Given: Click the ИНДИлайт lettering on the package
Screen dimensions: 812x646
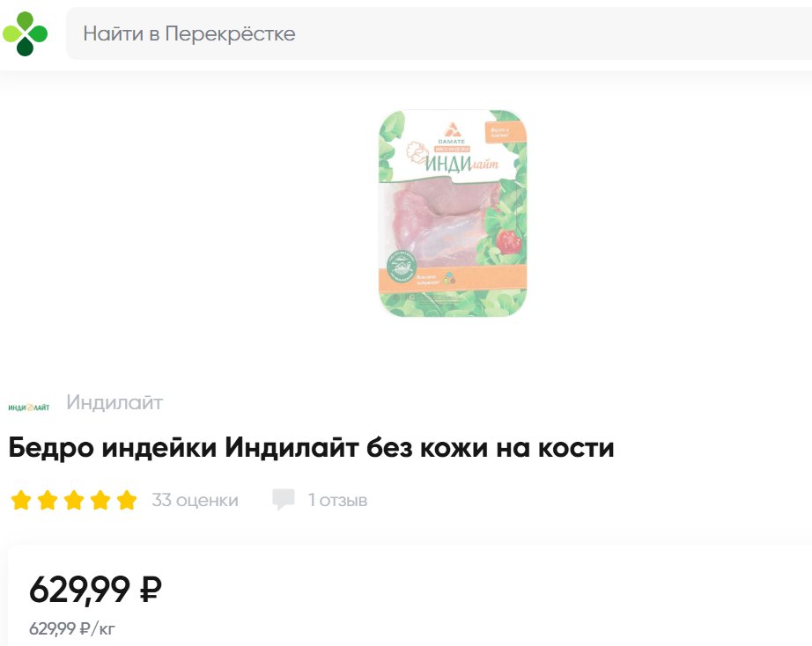Looking at the screenshot, I should (x=461, y=164).
